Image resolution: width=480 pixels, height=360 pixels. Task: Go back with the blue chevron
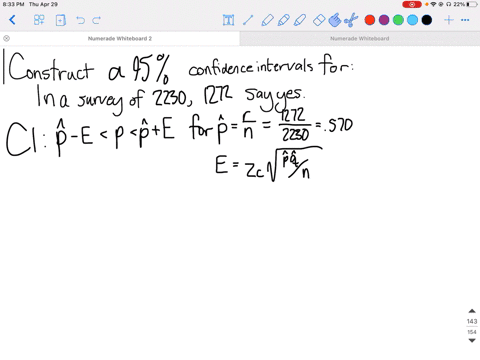(12, 20)
